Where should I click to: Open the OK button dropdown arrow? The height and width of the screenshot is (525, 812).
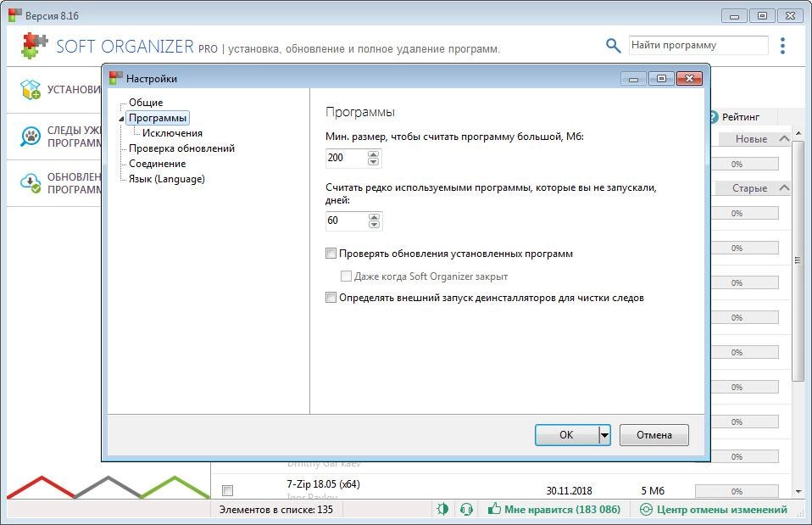(604, 435)
